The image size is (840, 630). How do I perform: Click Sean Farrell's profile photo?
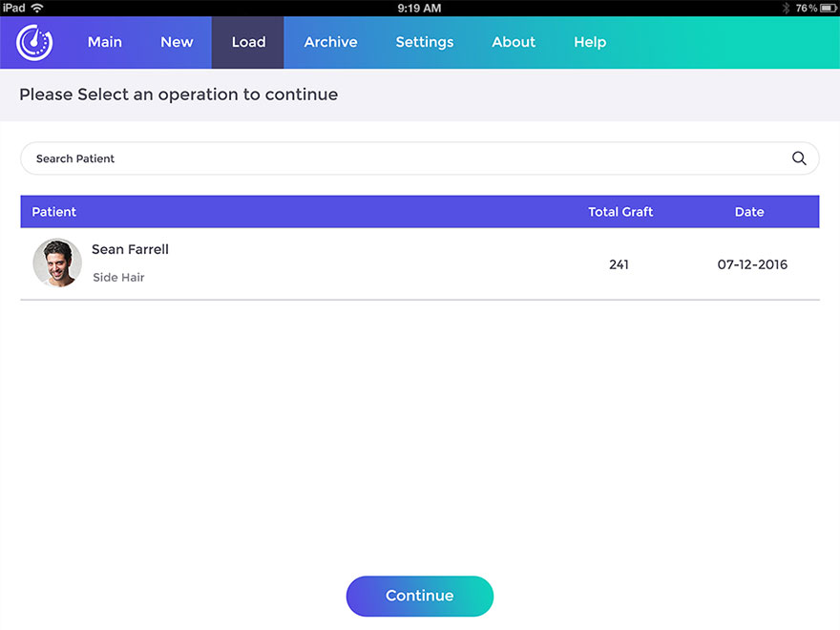coord(57,262)
